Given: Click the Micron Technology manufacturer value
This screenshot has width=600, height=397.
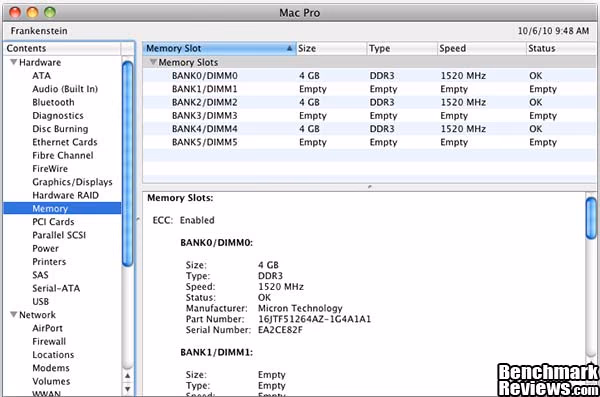Looking at the screenshot, I should pyautogui.click(x=300, y=308).
